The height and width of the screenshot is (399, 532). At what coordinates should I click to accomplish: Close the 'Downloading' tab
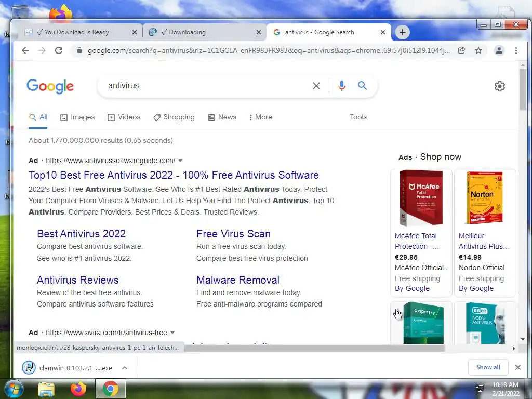point(259,32)
